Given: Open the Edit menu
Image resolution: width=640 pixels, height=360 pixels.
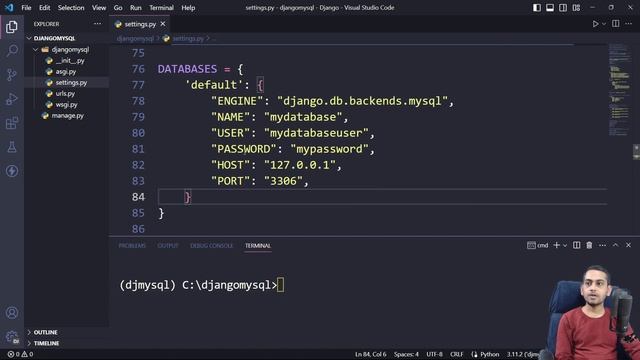Looking at the screenshot, I should click(x=44, y=8).
